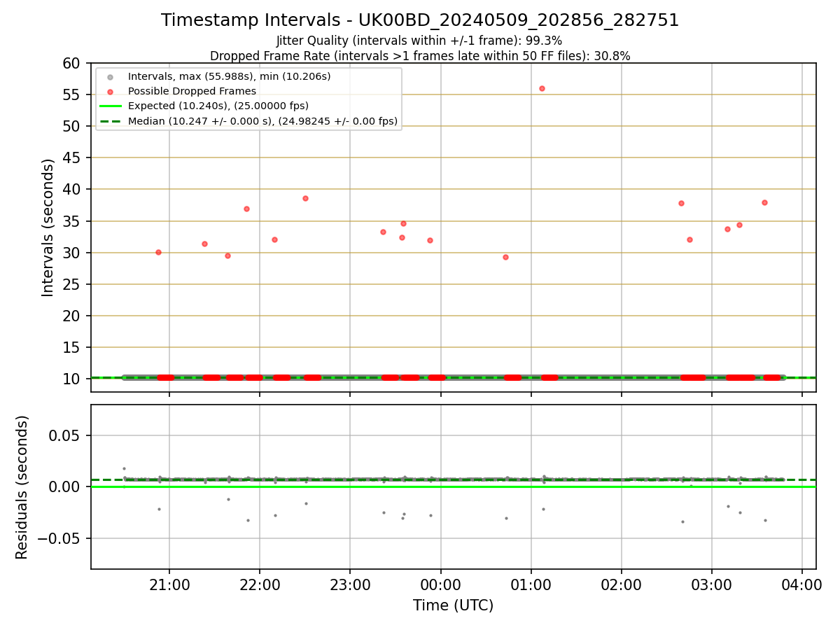The image size is (840, 630).
Task: Click the red dropped-frame point near 38.5 seconds
Action: coord(305,198)
